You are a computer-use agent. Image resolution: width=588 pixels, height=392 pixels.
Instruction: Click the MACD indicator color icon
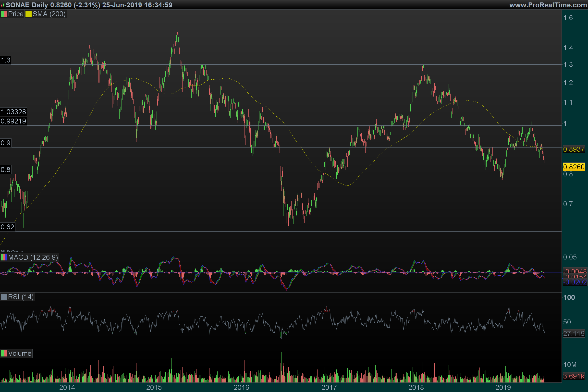click(4, 257)
